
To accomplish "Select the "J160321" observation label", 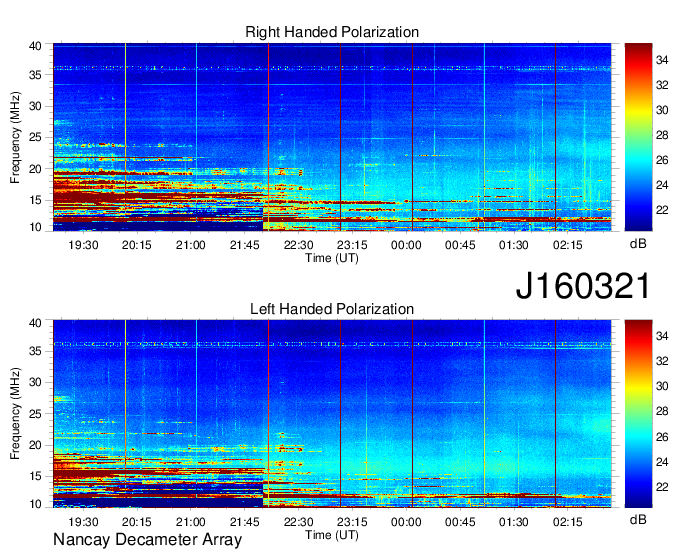I will tap(583, 286).
